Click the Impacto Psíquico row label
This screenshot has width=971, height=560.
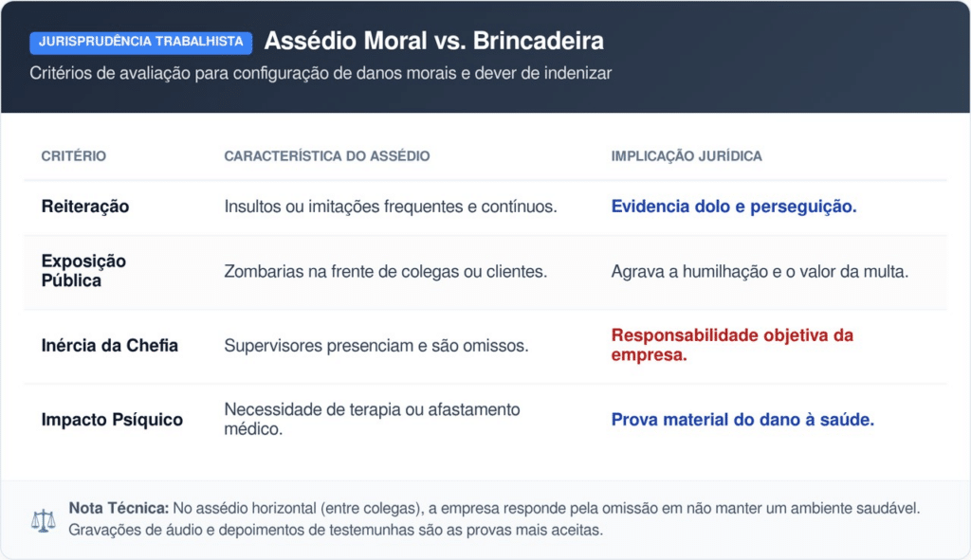point(112,420)
